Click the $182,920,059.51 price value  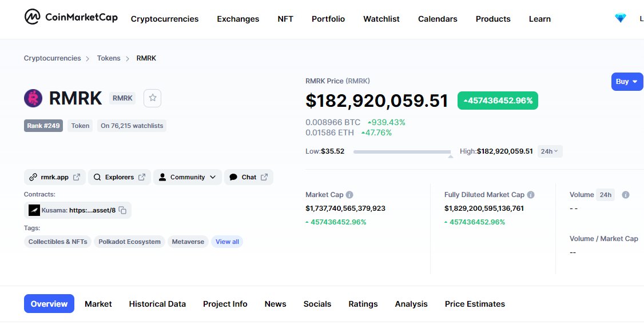coord(377,101)
